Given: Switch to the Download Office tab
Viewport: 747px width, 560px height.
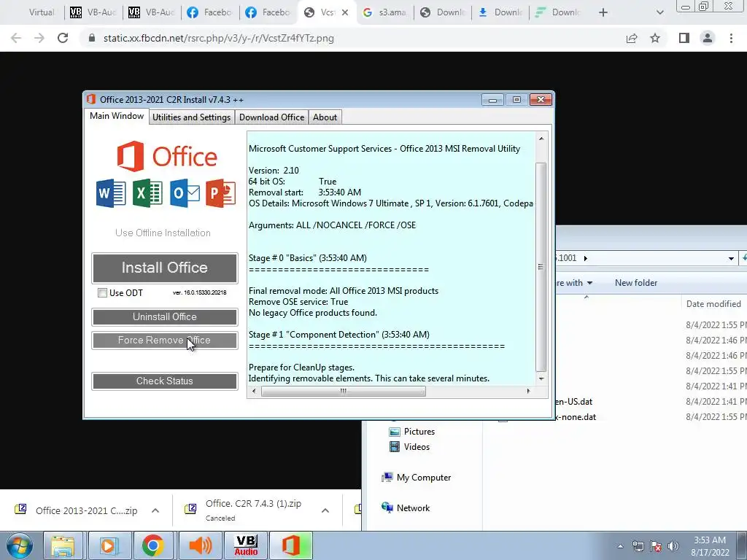Looking at the screenshot, I should pyautogui.click(x=271, y=117).
